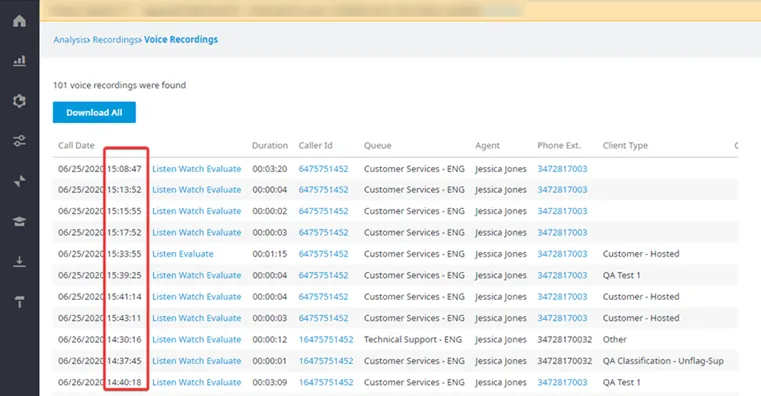Click the download tray sidebar icon
The width and height of the screenshot is (761, 396).
coord(19,262)
